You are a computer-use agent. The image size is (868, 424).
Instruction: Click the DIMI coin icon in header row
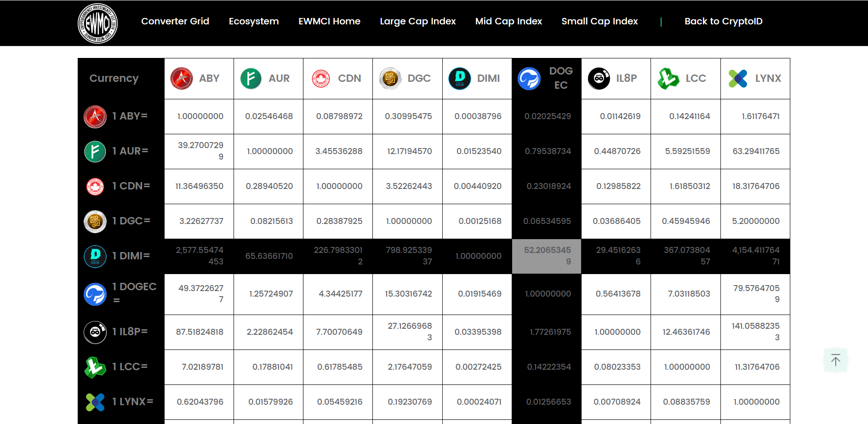(460, 78)
